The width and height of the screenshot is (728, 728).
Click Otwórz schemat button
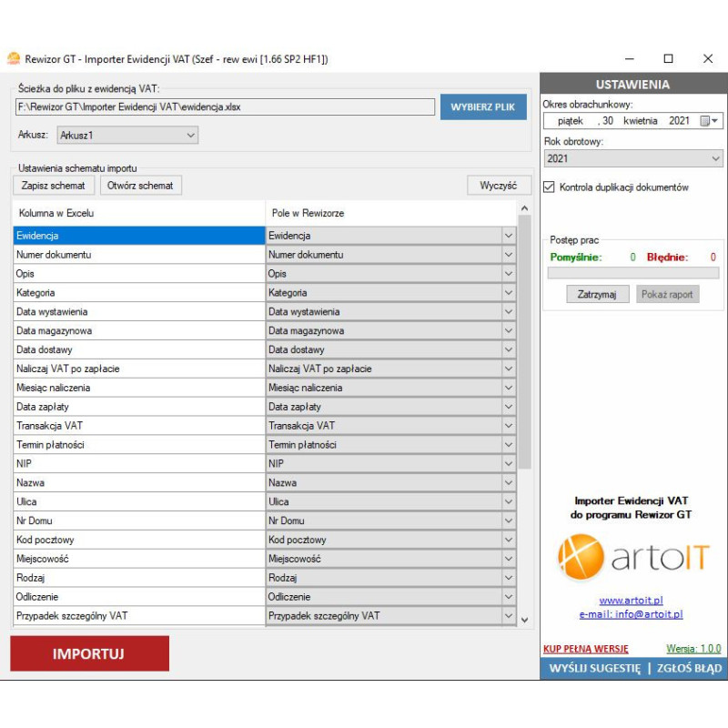(x=140, y=185)
